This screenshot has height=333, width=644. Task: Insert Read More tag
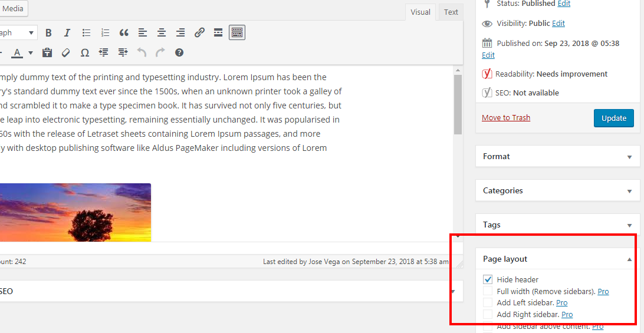tap(218, 33)
